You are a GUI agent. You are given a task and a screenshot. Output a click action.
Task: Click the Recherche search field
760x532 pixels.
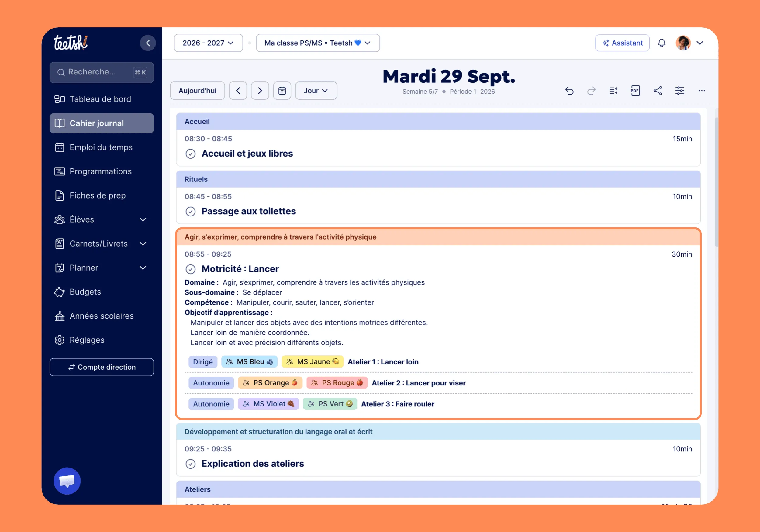point(102,72)
